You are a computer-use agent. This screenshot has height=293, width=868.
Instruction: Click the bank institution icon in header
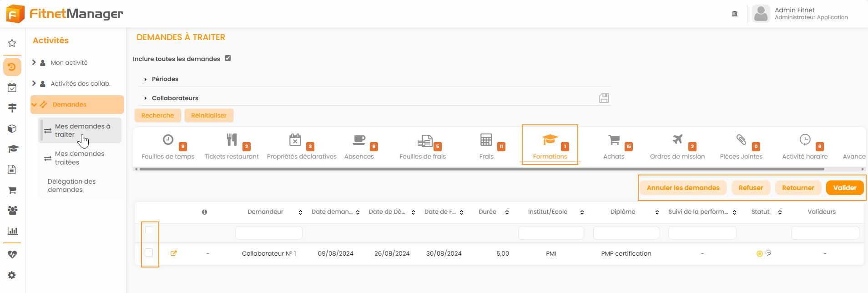point(734,14)
